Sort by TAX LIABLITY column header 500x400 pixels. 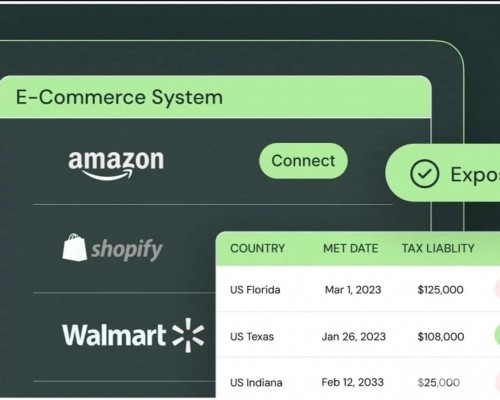click(438, 248)
